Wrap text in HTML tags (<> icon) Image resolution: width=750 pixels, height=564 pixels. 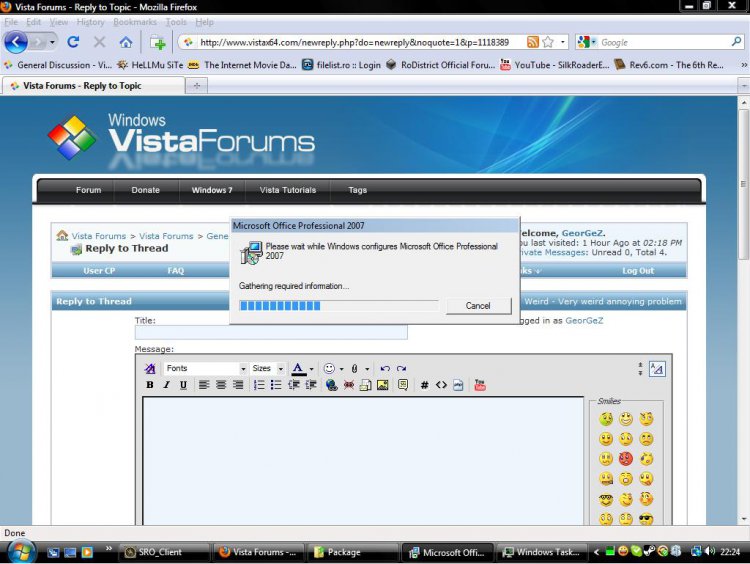(x=441, y=385)
